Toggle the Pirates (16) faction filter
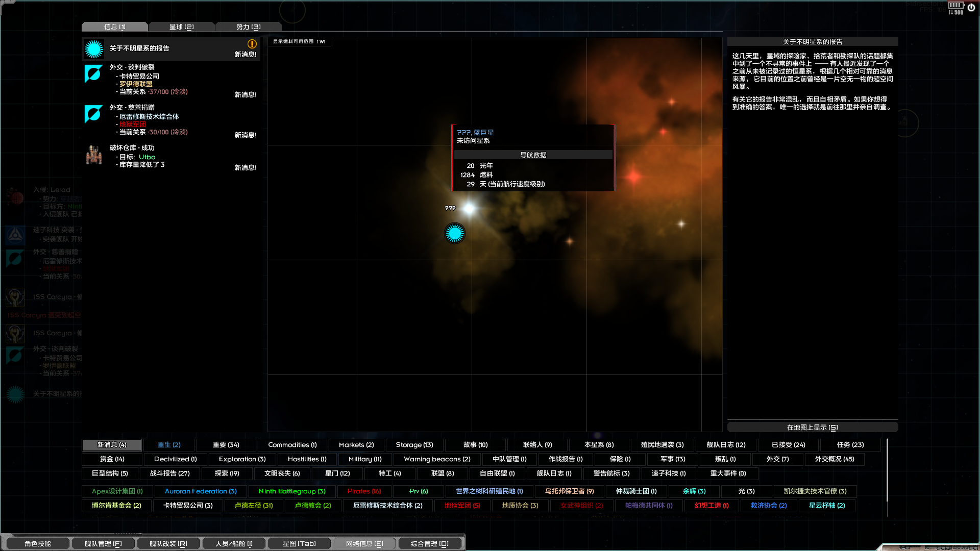The height and width of the screenshot is (551, 980). (x=364, y=491)
